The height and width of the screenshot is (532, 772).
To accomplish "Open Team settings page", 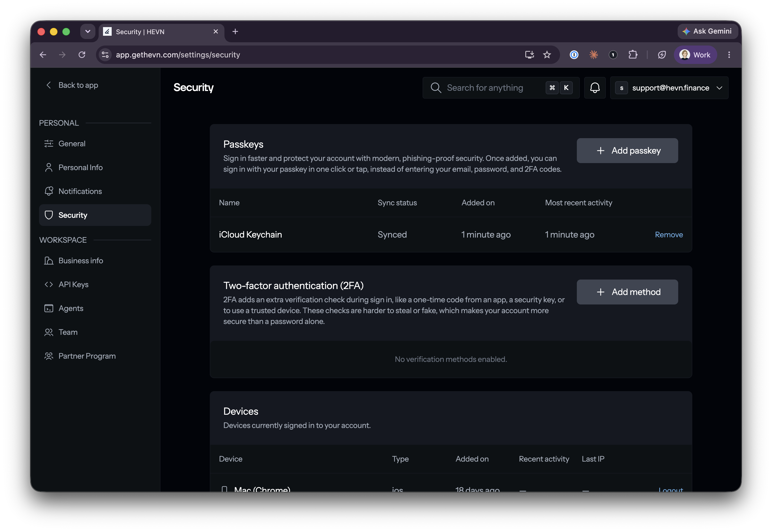I will 95,332.
